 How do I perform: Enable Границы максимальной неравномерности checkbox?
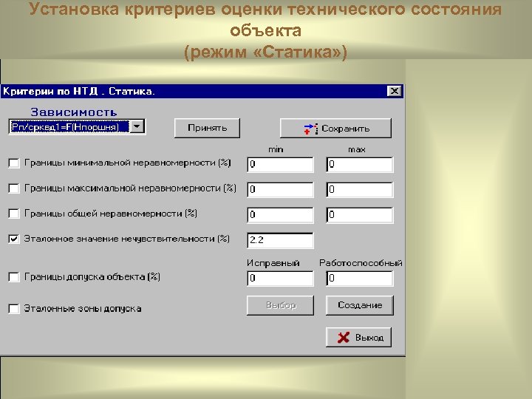click(14, 188)
